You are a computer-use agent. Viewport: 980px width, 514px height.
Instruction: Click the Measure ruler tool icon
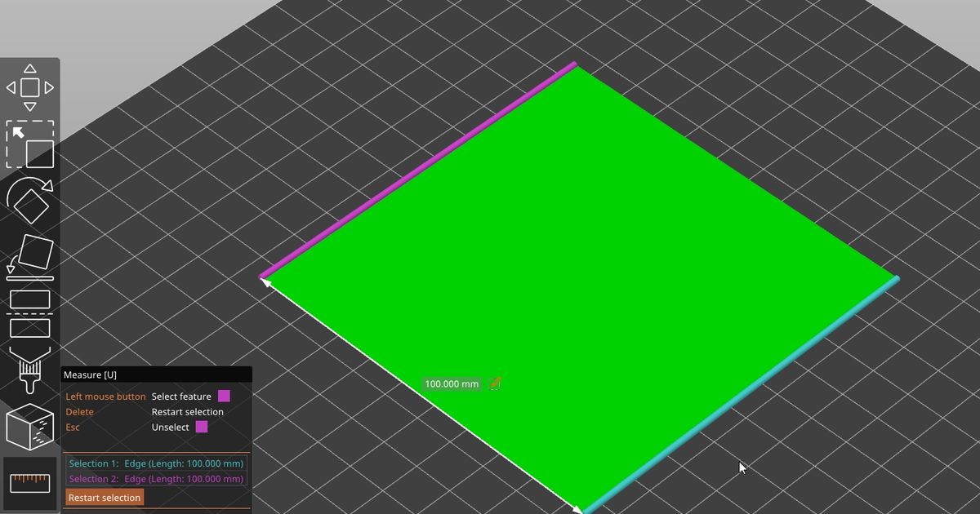(x=30, y=483)
